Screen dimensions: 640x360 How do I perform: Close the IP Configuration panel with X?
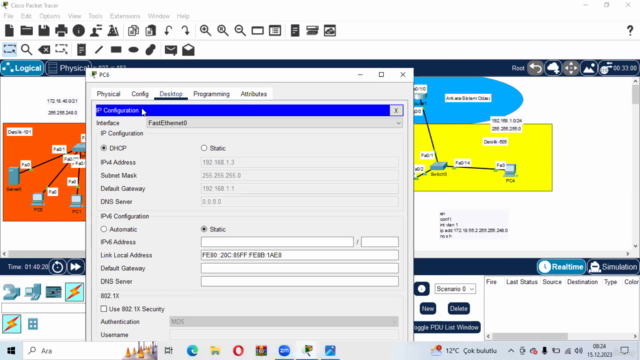(x=396, y=111)
